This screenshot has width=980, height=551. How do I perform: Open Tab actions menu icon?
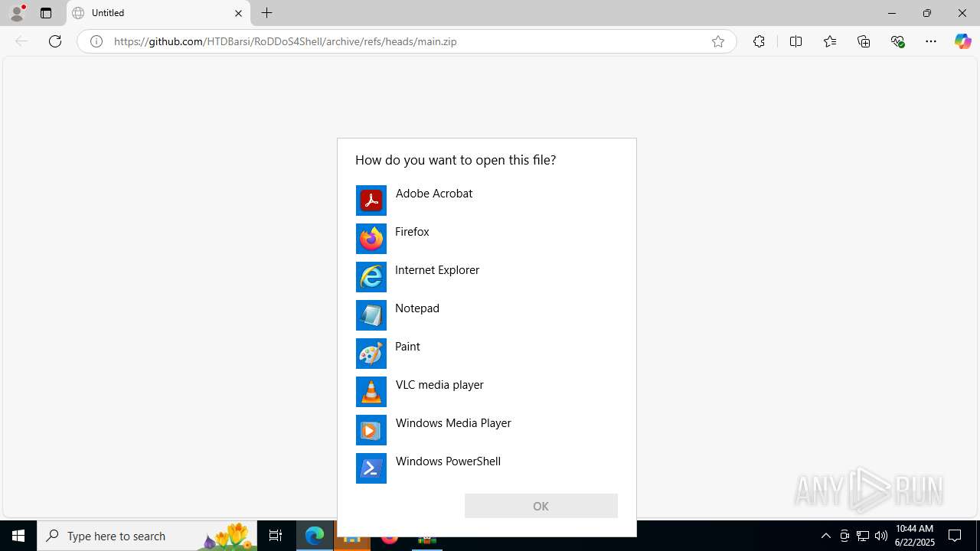tap(46, 13)
